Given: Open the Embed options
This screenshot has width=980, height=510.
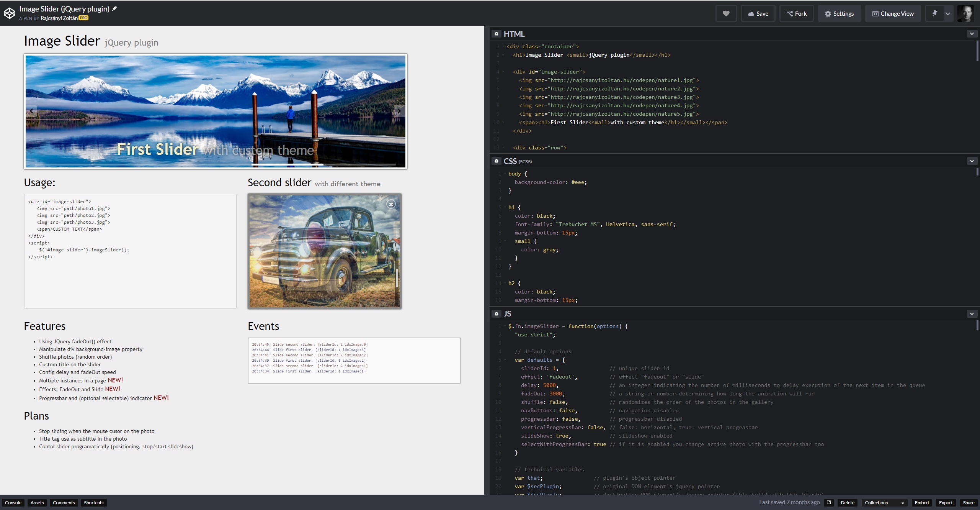Looking at the screenshot, I should pos(922,503).
